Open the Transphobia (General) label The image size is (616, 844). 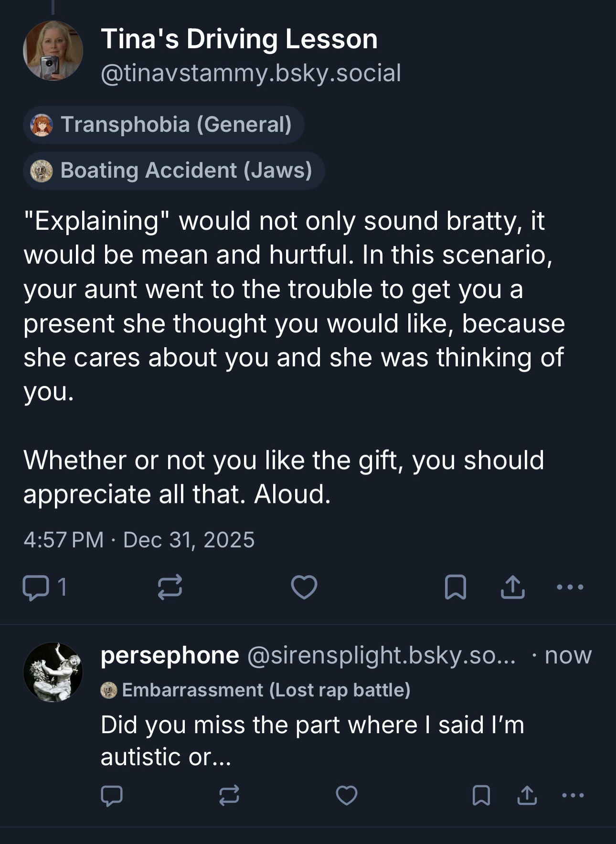point(163,125)
